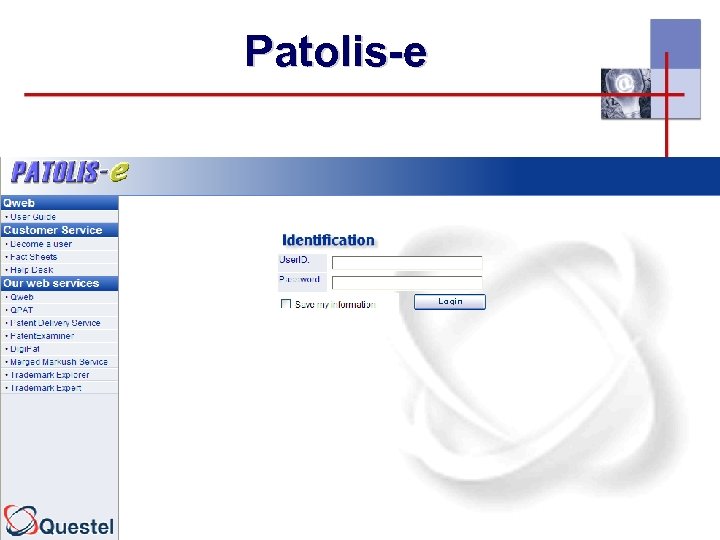Click the UserID input field

(x=407, y=263)
